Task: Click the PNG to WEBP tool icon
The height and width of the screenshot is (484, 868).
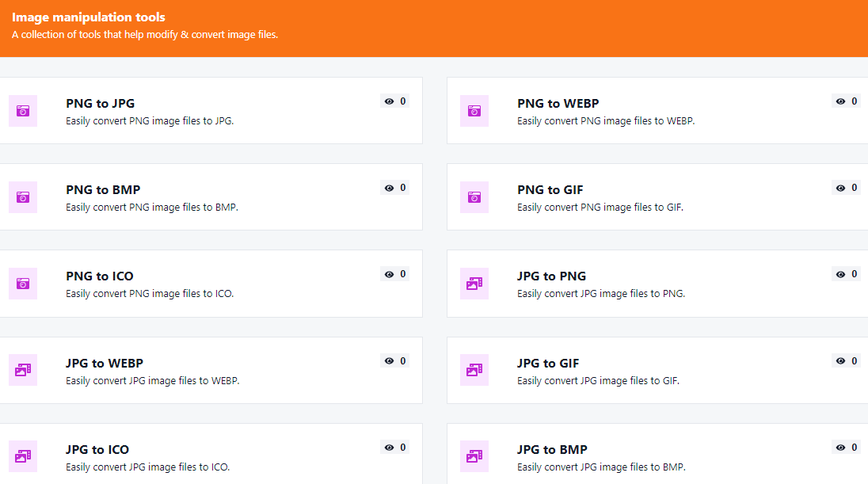Action: click(x=474, y=111)
